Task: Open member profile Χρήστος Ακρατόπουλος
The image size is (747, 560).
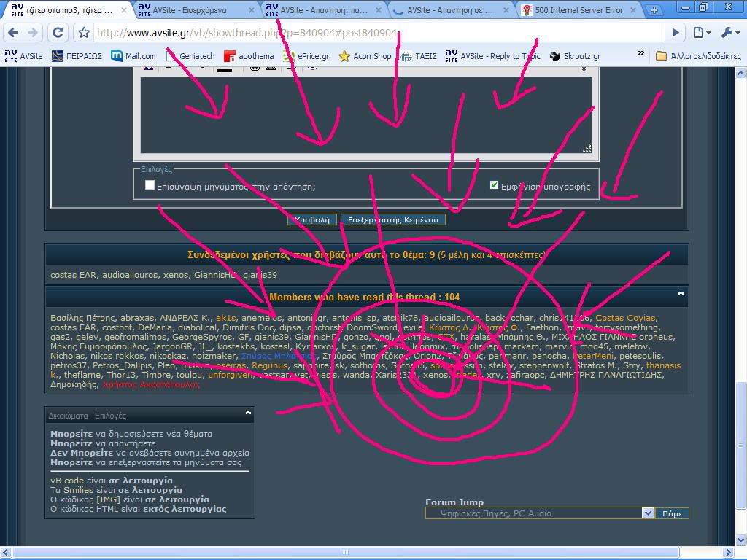Action: 151,384
